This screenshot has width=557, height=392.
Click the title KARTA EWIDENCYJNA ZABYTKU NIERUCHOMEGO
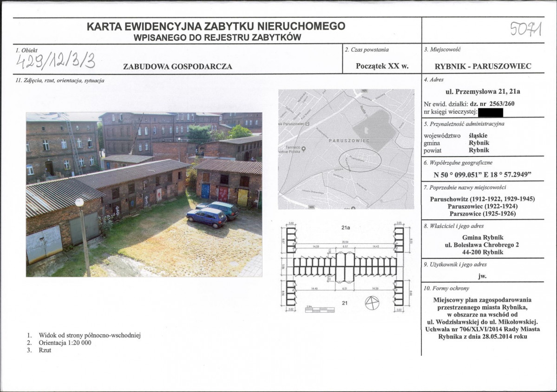click(x=216, y=26)
